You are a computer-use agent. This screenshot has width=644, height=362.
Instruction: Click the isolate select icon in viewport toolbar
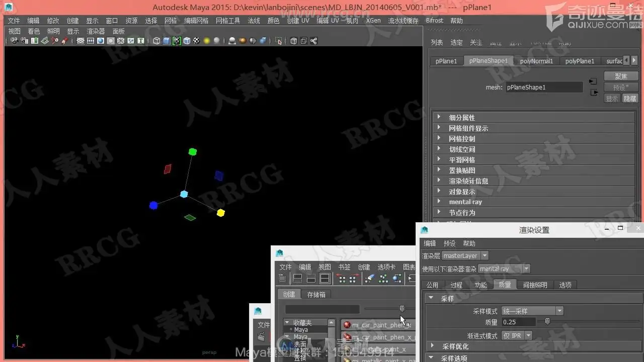(x=279, y=41)
